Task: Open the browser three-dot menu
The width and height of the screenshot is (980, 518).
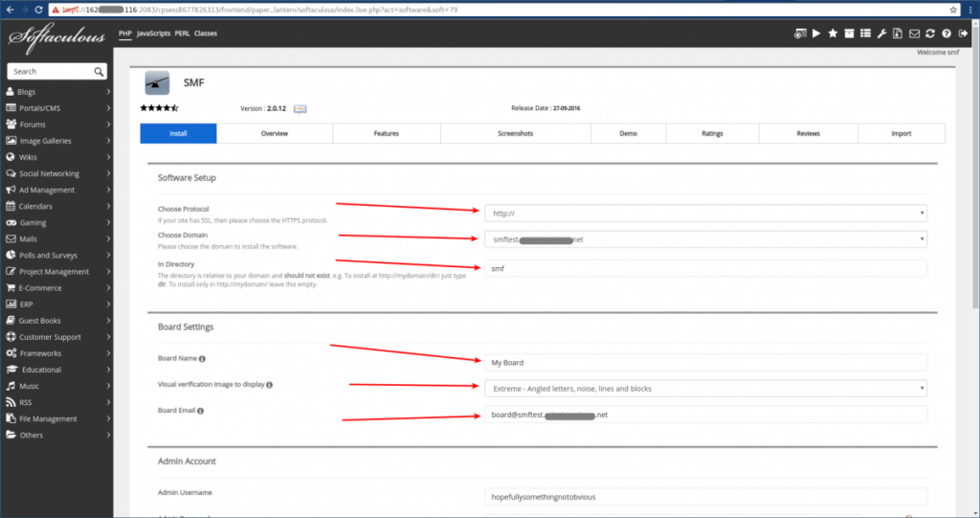Action: [x=970, y=10]
